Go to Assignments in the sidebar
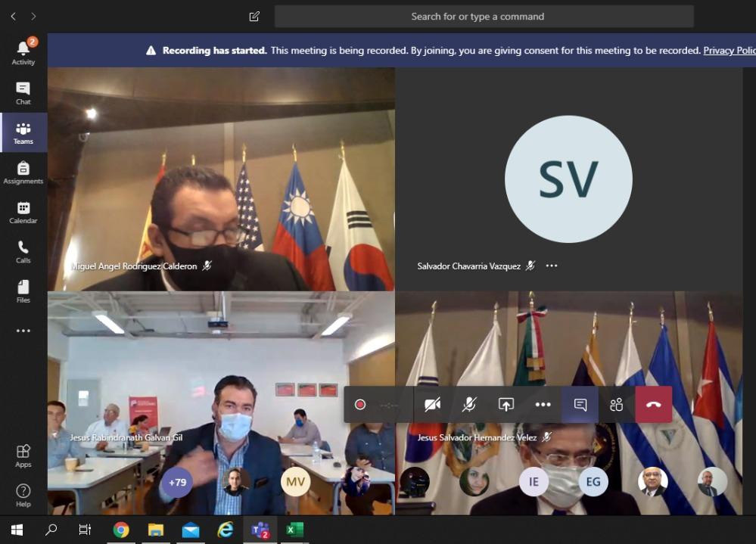This screenshot has width=756, height=544. pyautogui.click(x=23, y=173)
